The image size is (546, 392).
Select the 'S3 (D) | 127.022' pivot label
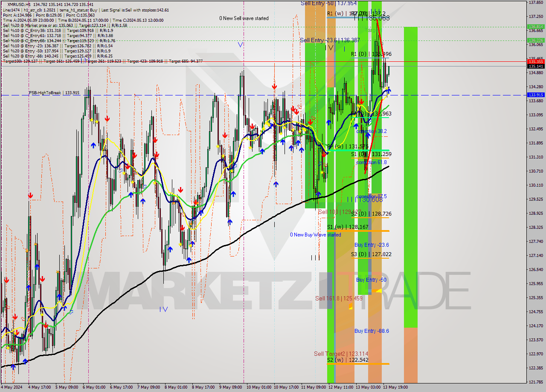pos(371,254)
